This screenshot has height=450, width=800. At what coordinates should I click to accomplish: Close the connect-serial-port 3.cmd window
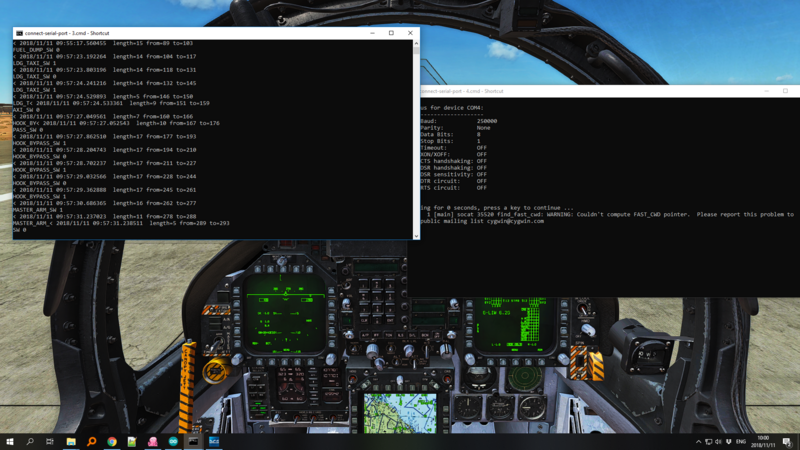pyautogui.click(x=410, y=33)
